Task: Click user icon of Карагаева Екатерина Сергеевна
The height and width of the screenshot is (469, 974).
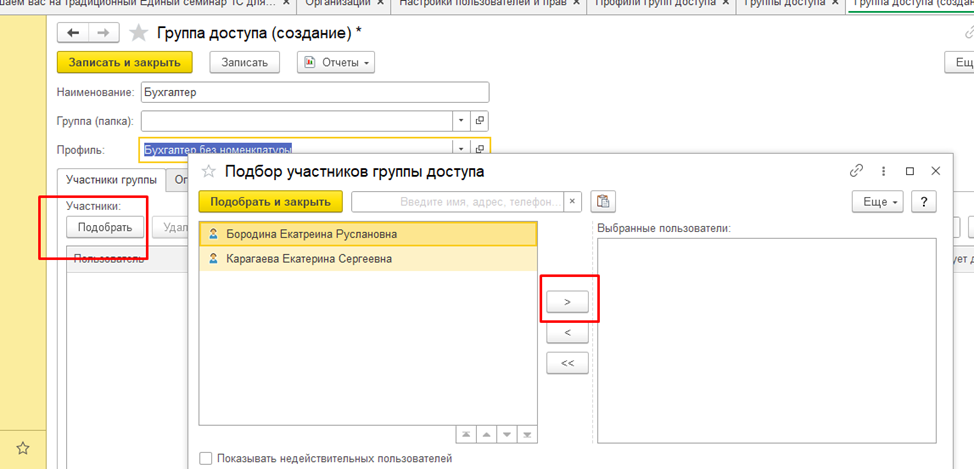Action: click(213, 258)
